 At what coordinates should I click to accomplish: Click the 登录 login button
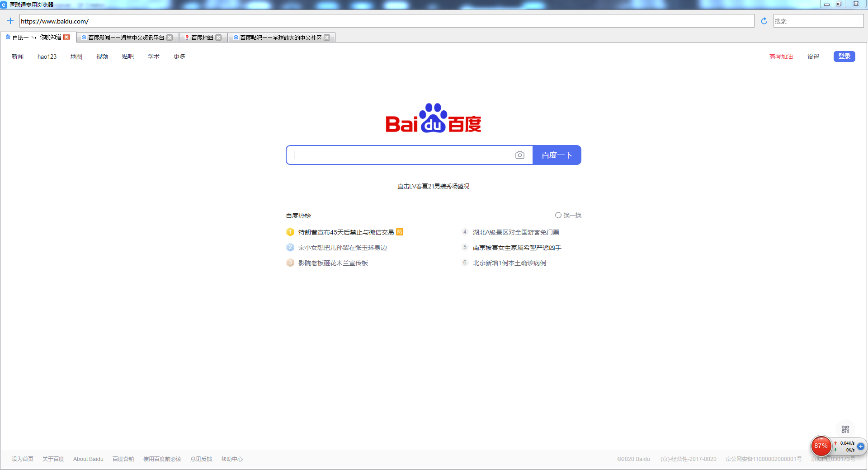pyautogui.click(x=844, y=56)
